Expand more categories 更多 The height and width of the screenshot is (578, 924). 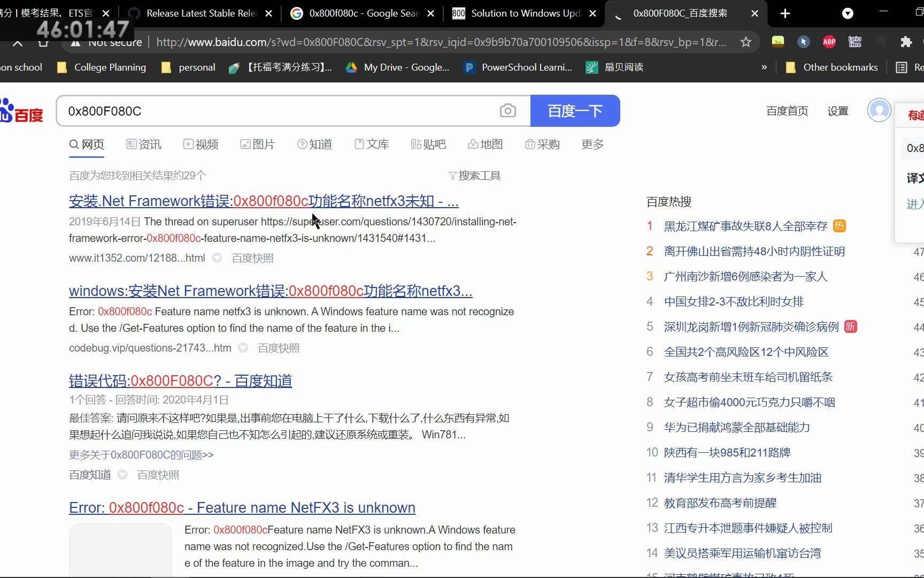[x=592, y=144]
